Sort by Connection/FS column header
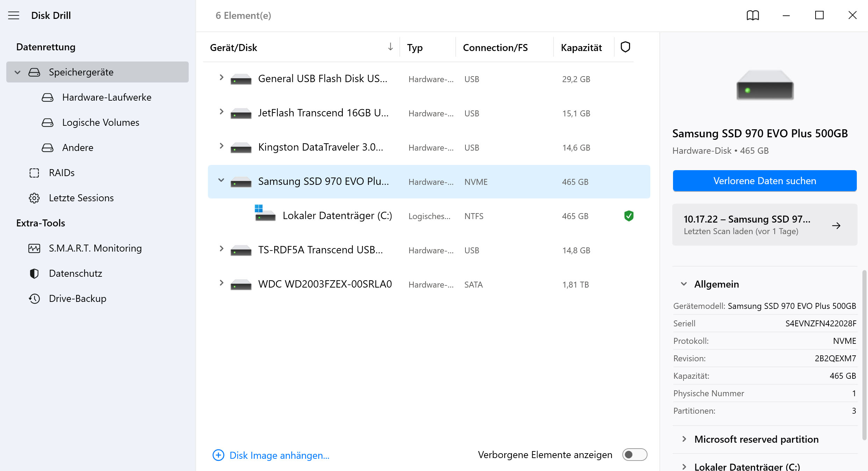868x471 pixels. point(495,48)
